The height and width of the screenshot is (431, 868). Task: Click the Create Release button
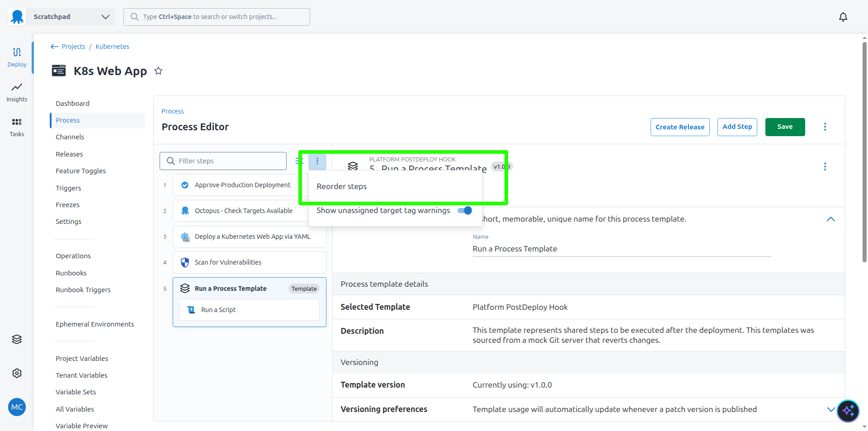tap(679, 127)
